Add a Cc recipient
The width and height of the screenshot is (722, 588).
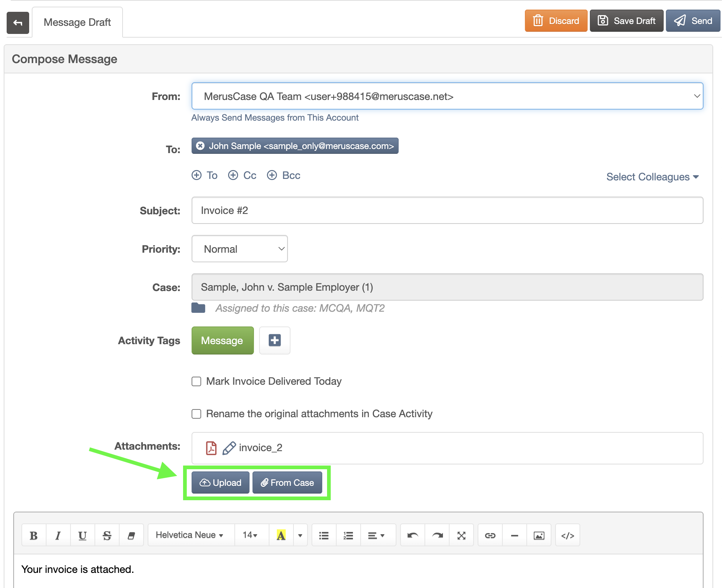[242, 175]
